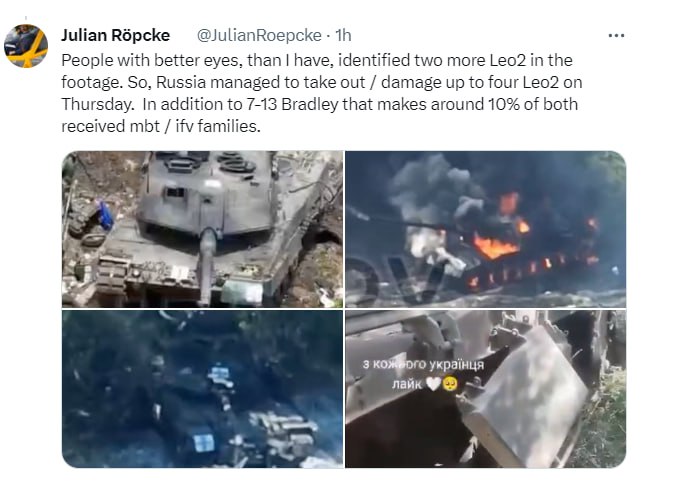Open the burning vehicle photo
Image resolution: width=689 pixels, height=489 pixels.
point(486,229)
